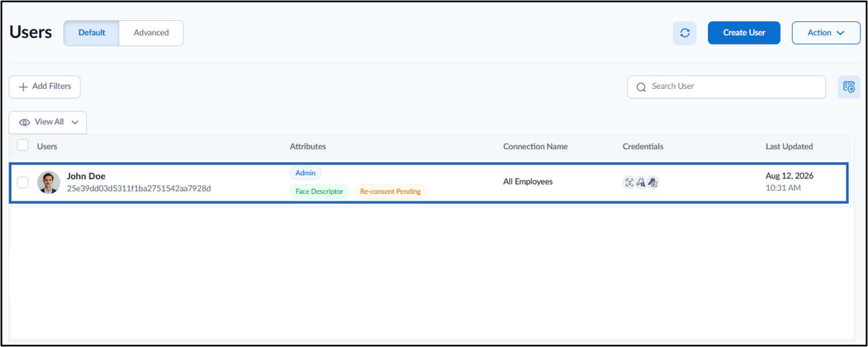Screen dimensions: 868x347
Task: Expand the View All dropdown chevron
Action: click(75, 122)
